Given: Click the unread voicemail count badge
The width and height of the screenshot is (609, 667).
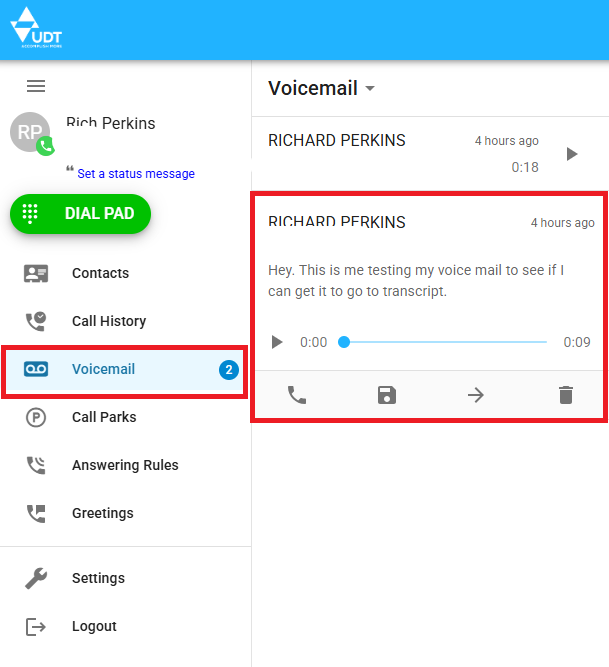Looking at the screenshot, I should (x=229, y=370).
